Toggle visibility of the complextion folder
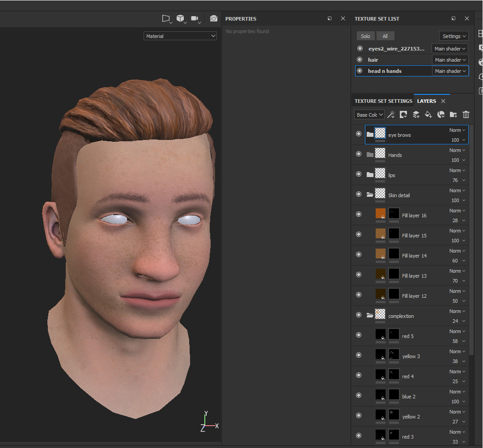The image size is (483, 448). (358, 315)
